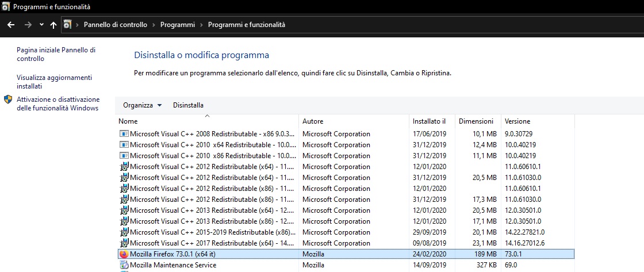Click icon of Visual C++ 2017 Redistributable (x64)
Viewport: 644px width, 272px height.
[124, 243]
